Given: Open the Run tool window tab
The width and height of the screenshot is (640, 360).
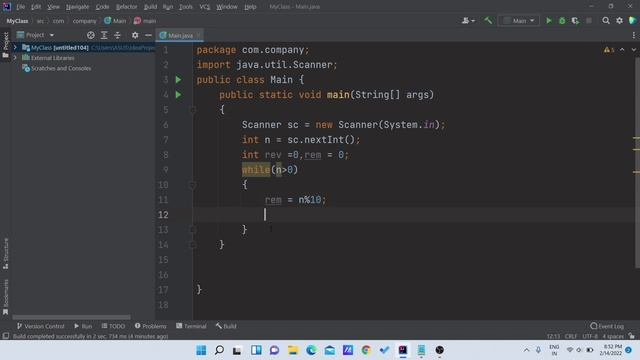Looking at the screenshot, I should (x=83, y=326).
